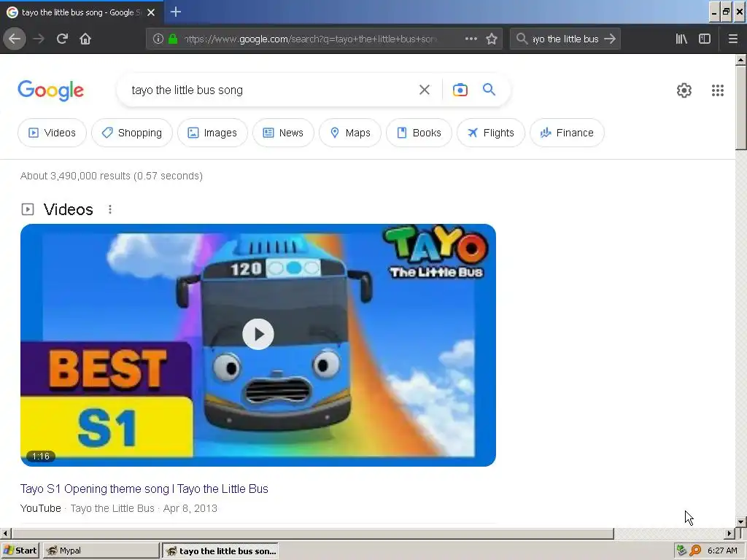Search by image with camera icon
The image size is (747, 560).
click(460, 90)
